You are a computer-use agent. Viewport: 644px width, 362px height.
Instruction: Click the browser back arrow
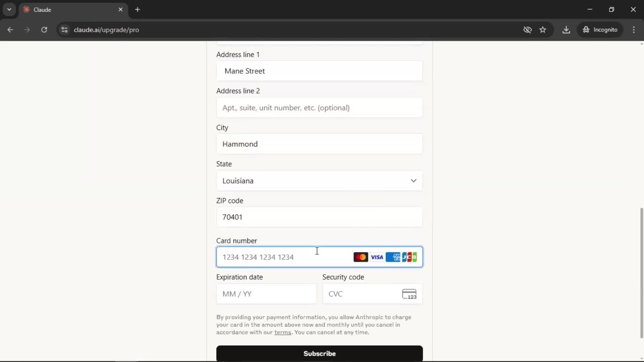pos(10,30)
